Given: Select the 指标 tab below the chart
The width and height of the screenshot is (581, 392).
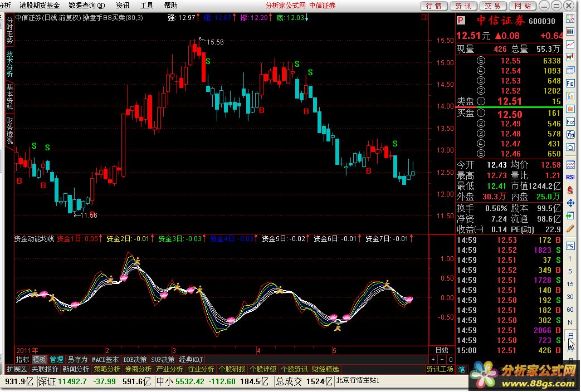Looking at the screenshot, I should 23,359.
